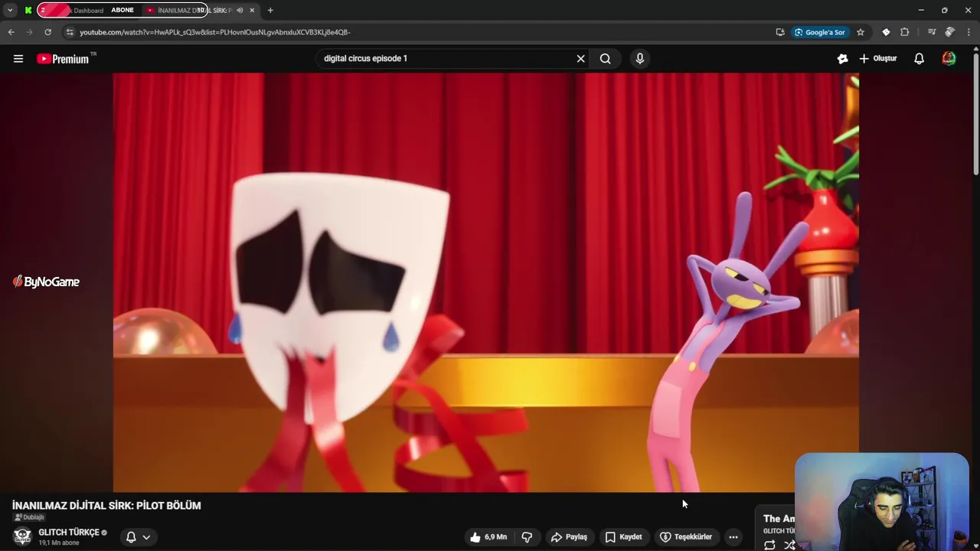
Task: Go back with the browser back arrow
Action: click(11, 32)
